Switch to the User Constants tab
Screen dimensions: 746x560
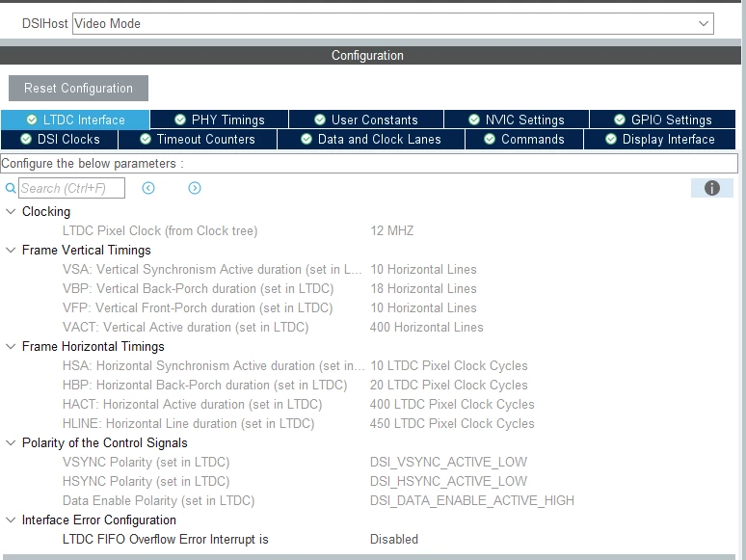366,120
